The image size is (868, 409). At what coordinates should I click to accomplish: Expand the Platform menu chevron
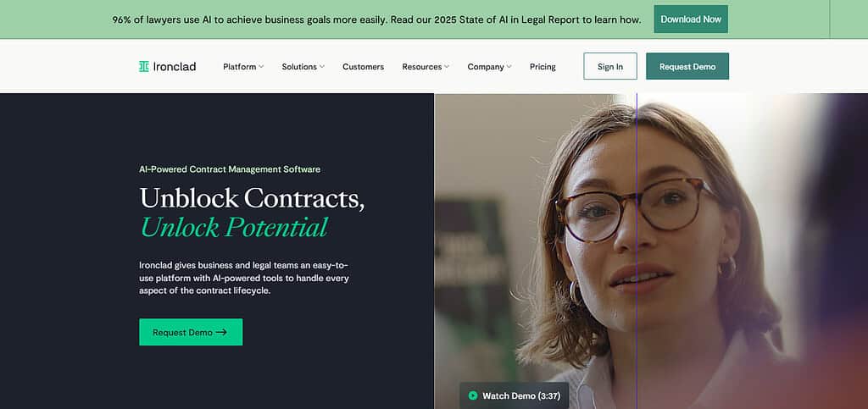pyautogui.click(x=261, y=67)
